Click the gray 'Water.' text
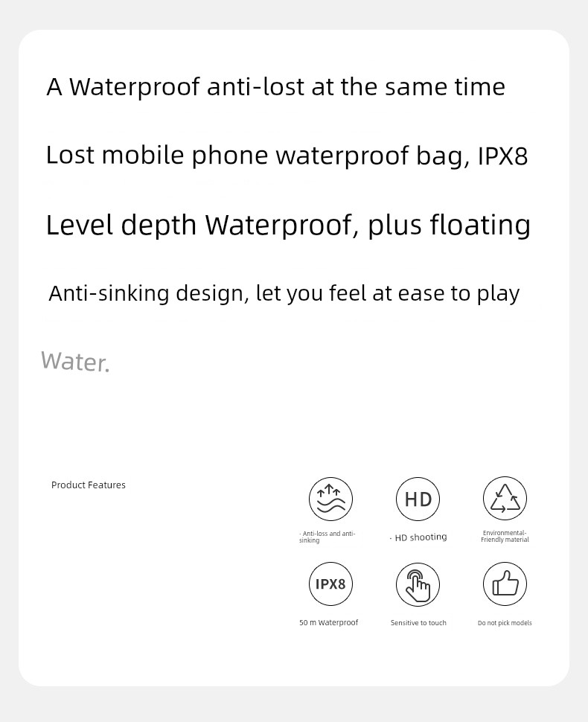This screenshot has width=588, height=722. click(75, 362)
